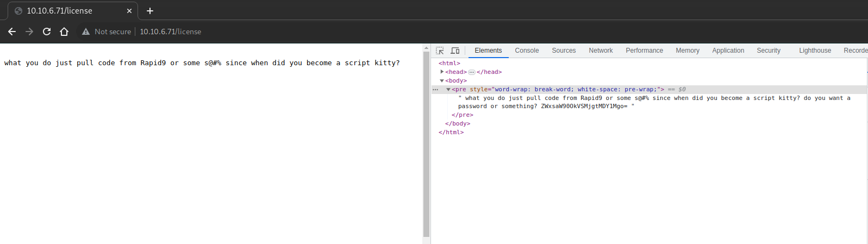The image size is (868, 244).
Task: Open a new browser tab
Action: (150, 11)
